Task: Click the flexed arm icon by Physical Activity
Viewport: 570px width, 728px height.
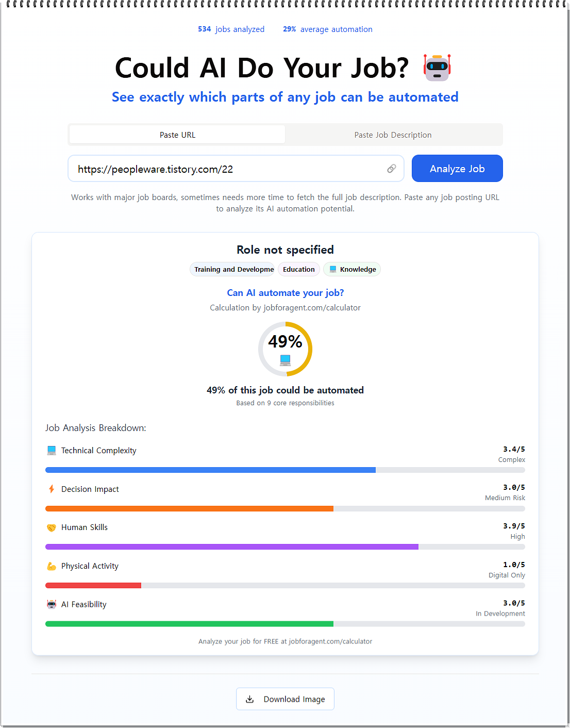Action: [x=52, y=566]
